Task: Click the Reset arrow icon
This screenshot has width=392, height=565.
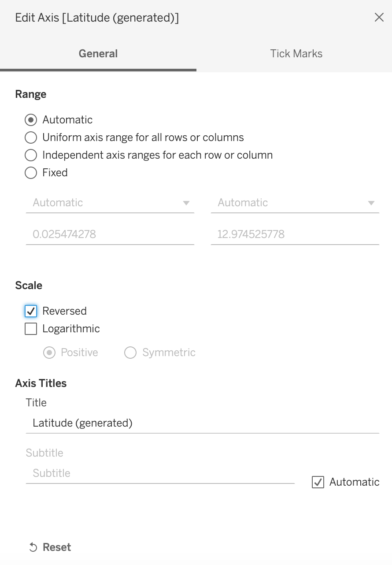Action: tap(33, 547)
